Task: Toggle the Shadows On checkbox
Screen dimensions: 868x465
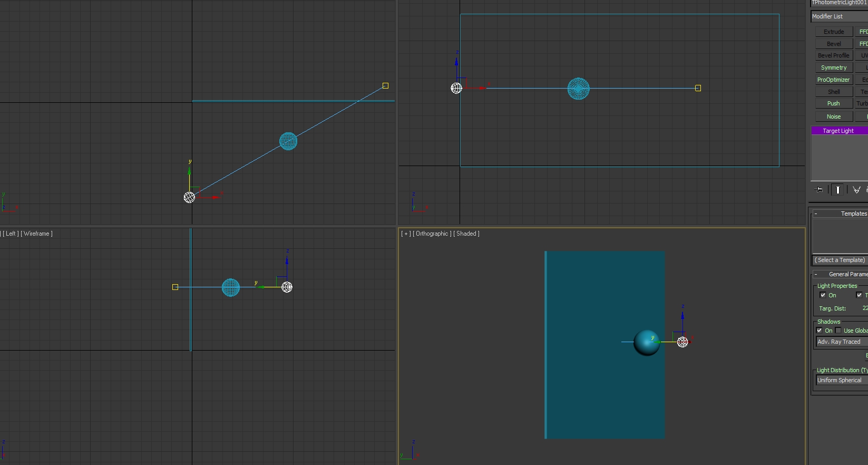Action: (x=819, y=331)
